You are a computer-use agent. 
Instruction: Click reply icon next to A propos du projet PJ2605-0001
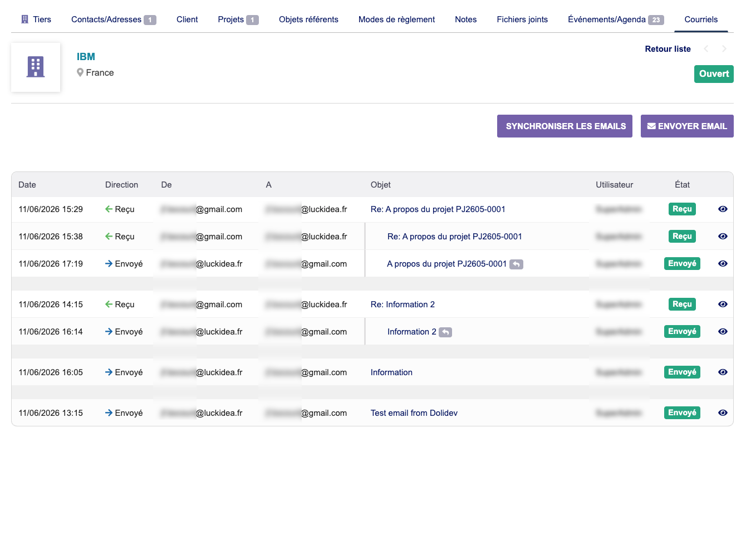516,264
